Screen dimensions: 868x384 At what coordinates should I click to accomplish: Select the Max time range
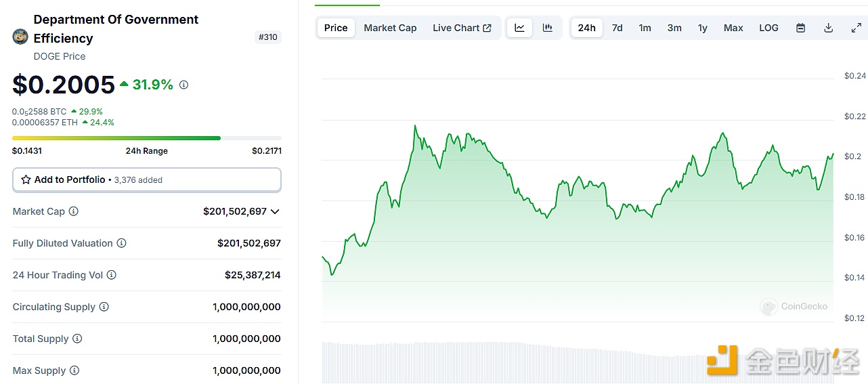click(x=733, y=28)
